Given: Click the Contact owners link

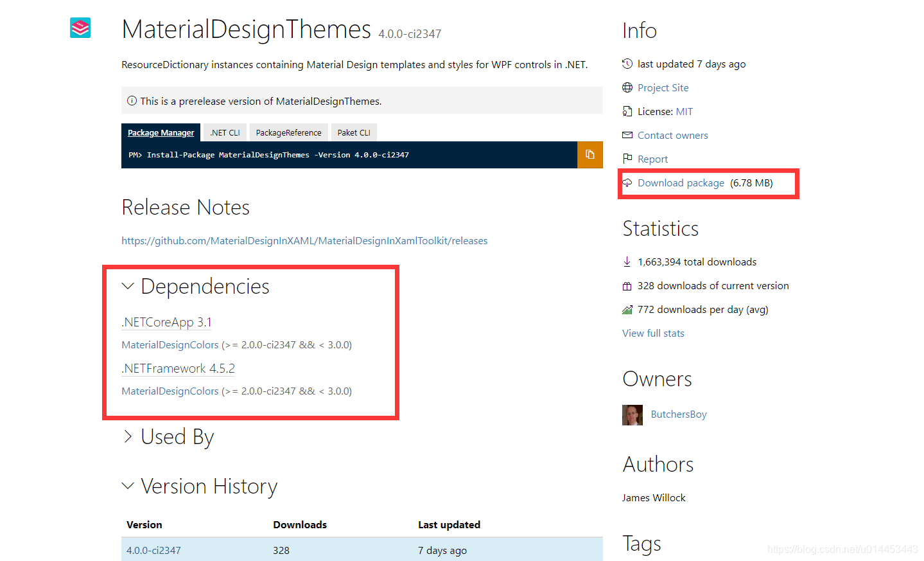Looking at the screenshot, I should 672,135.
